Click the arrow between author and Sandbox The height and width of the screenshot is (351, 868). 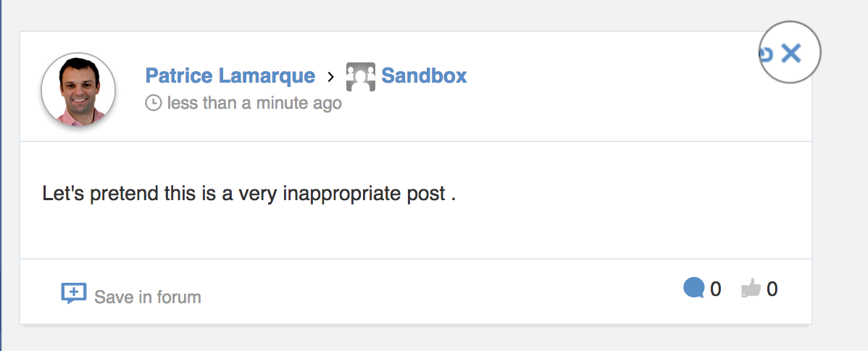(x=330, y=77)
